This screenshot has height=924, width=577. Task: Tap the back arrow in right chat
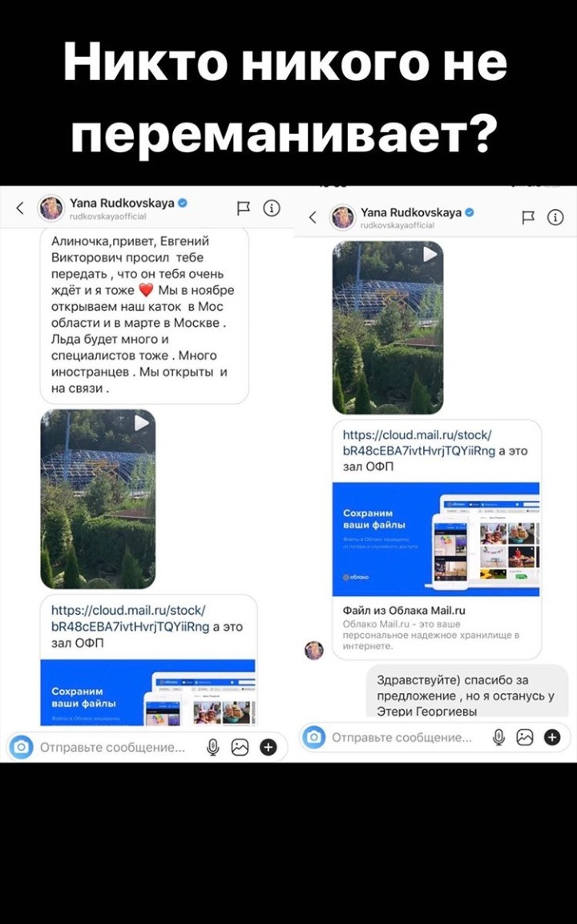tap(313, 217)
